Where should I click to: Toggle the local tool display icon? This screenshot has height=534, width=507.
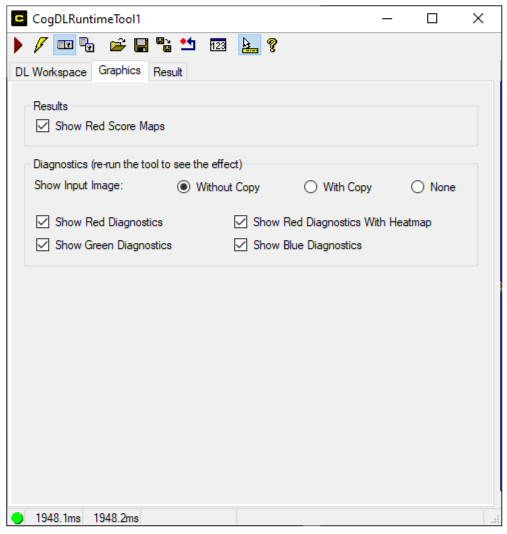point(65,45)
